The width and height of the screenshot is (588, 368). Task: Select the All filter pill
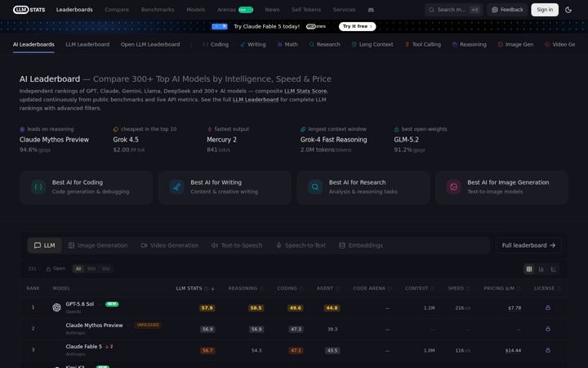click(x=78, y=269)
